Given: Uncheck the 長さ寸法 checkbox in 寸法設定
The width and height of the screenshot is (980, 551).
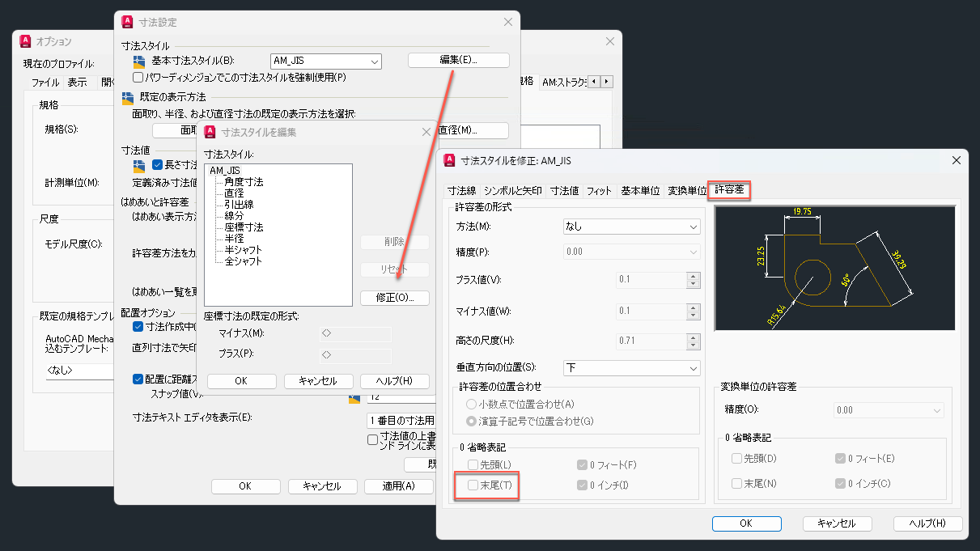Looking at the screenshot, I should pyautogui.click(x=158, y=165).
